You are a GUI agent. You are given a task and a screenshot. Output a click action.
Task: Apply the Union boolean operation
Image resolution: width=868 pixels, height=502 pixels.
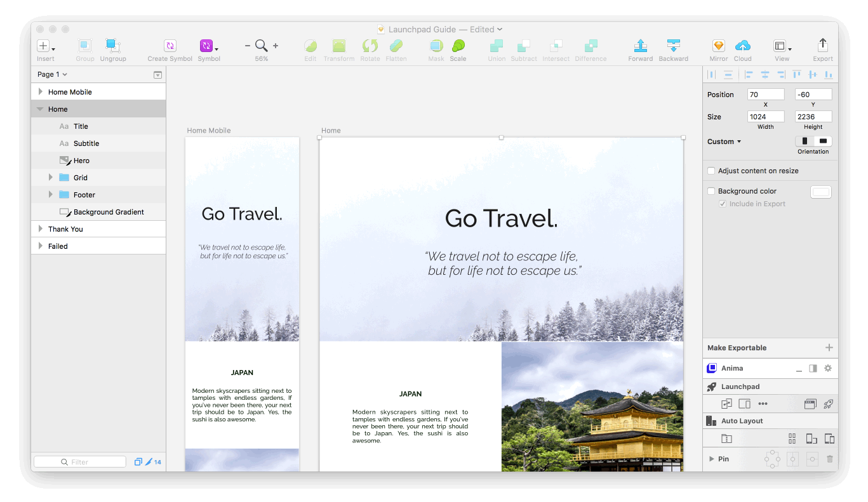[497, 46]
